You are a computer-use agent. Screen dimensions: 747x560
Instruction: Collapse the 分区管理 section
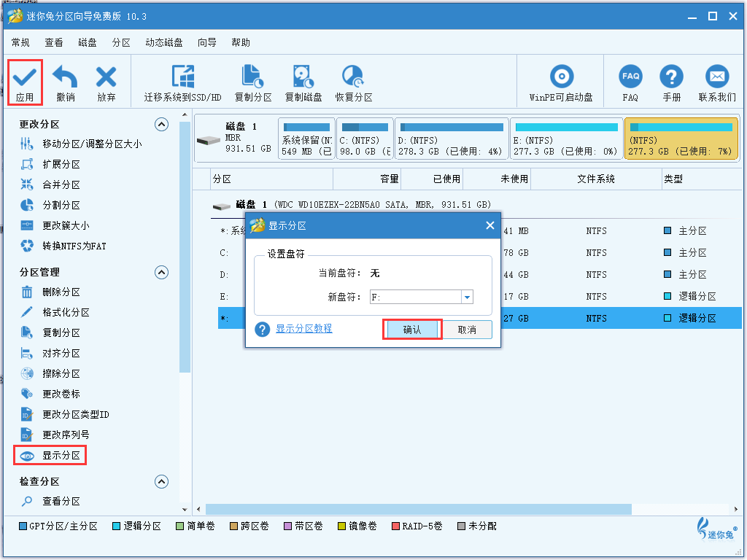pyautogui.click(x=161, y=273)
